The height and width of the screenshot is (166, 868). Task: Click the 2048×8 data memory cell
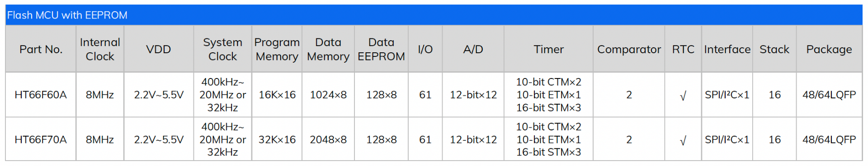tap(328, 139)
